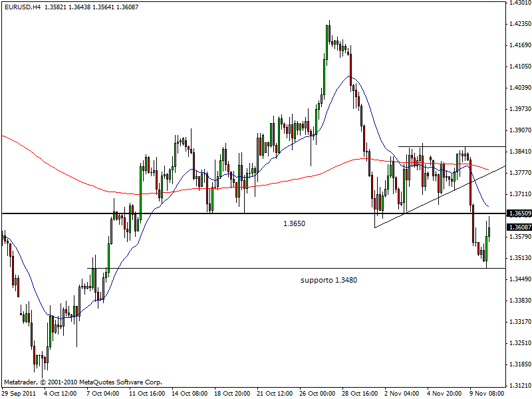Click the 1.36087 current price marker
The image size is (532, 399).
click(x=519, y=227)
